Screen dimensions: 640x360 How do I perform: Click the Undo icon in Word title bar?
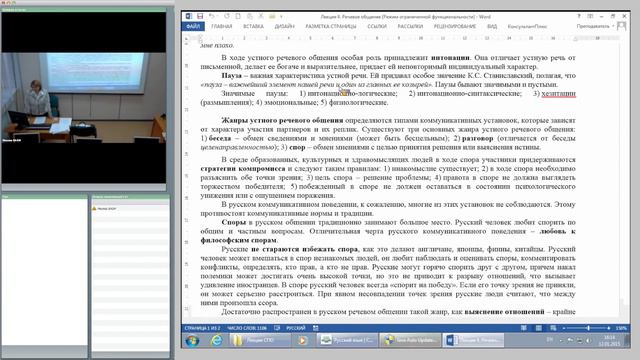point(211,16)
